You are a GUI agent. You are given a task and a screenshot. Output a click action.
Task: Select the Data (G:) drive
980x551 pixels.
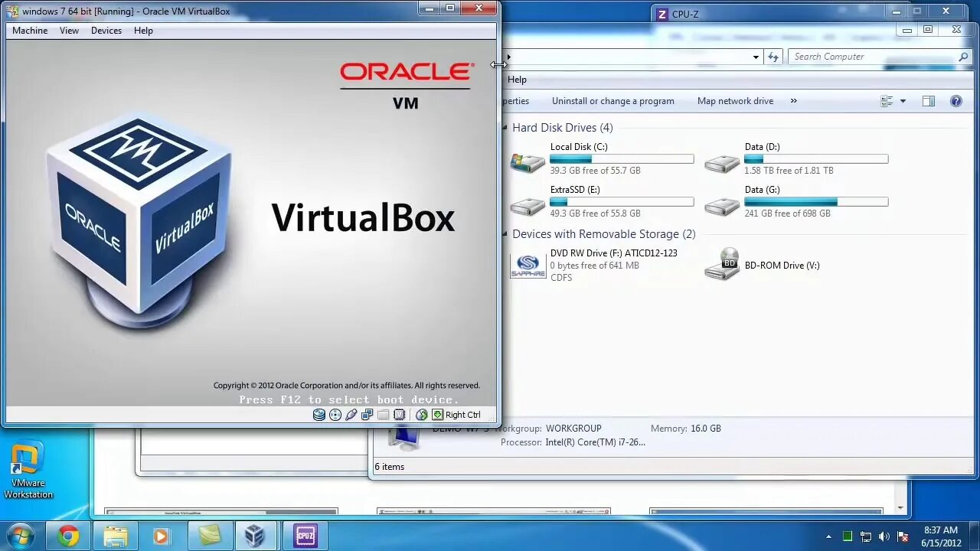(796, 202)
